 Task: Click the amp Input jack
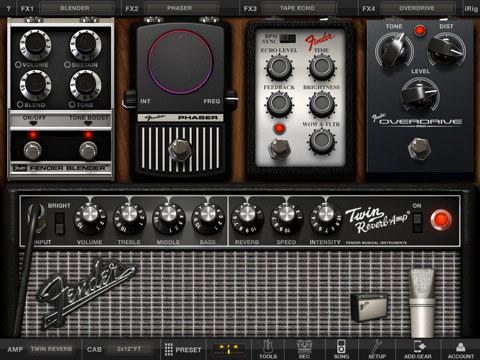37,218
